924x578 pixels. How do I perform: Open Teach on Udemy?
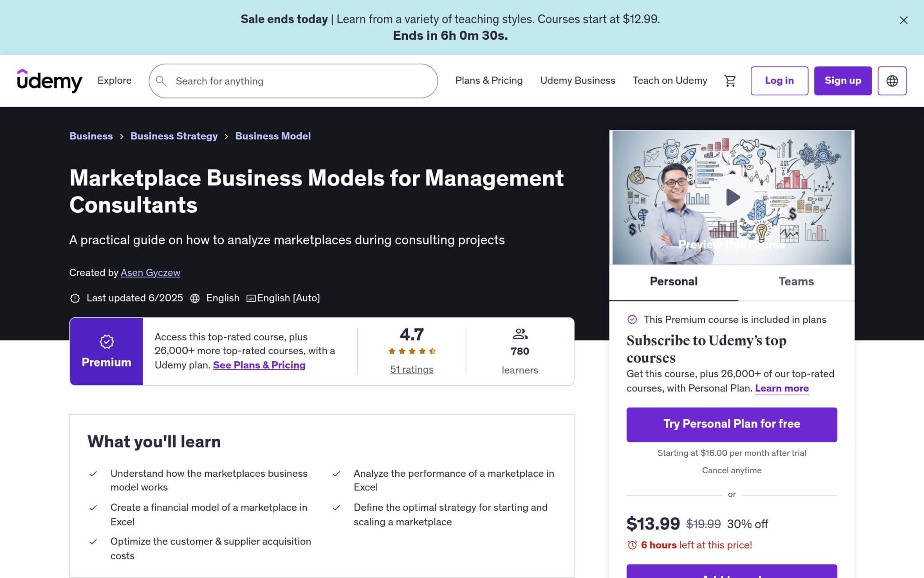(x=670, y=80)
